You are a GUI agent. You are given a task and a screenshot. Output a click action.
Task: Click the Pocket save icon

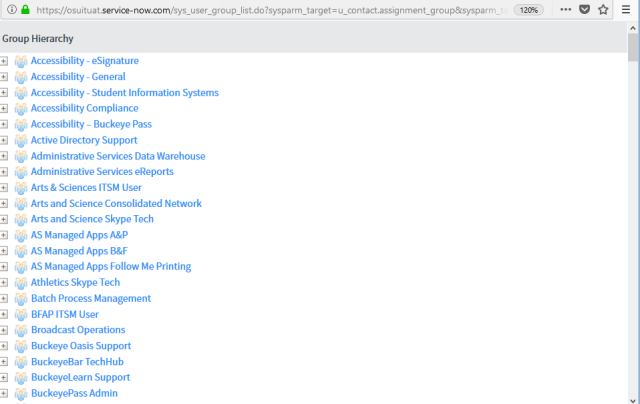(x=584, y=9)
